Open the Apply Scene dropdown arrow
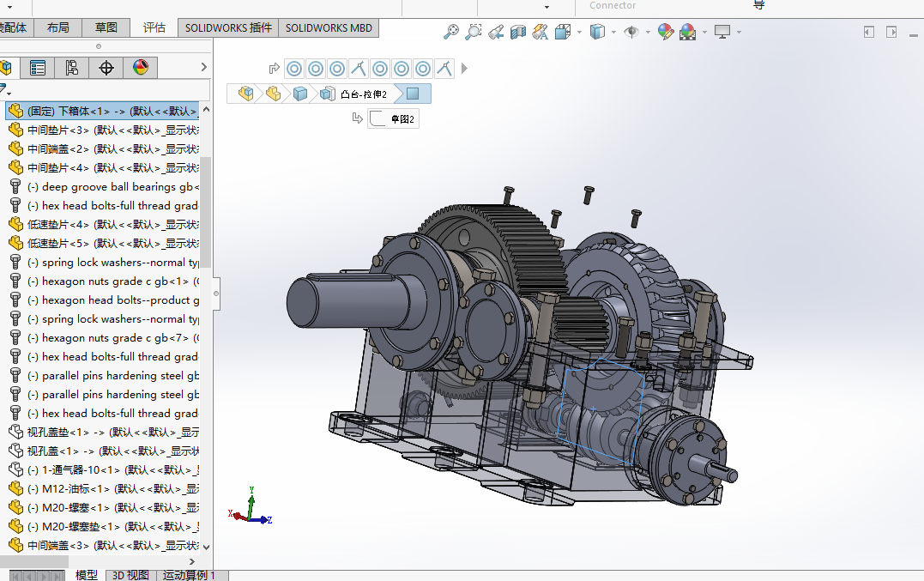This screenshot has width=924, height=581. click(x=704, y=32)
